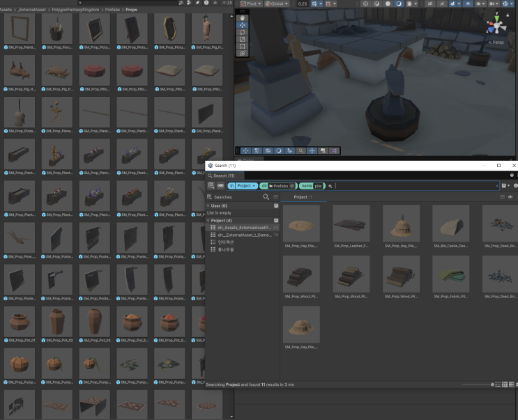
Task: Select the Scale tool in Scene toolbar
Action: [x=242, y=39]
